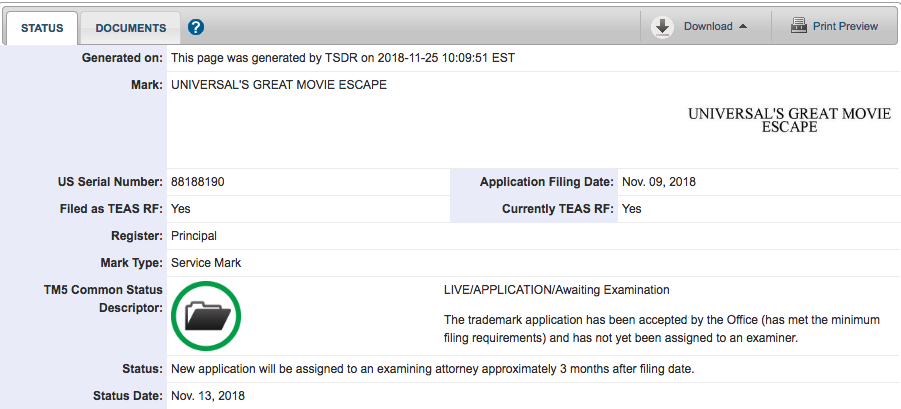
Task: Click the Mark Type value Service Mark
Action: tap(206, 263)
